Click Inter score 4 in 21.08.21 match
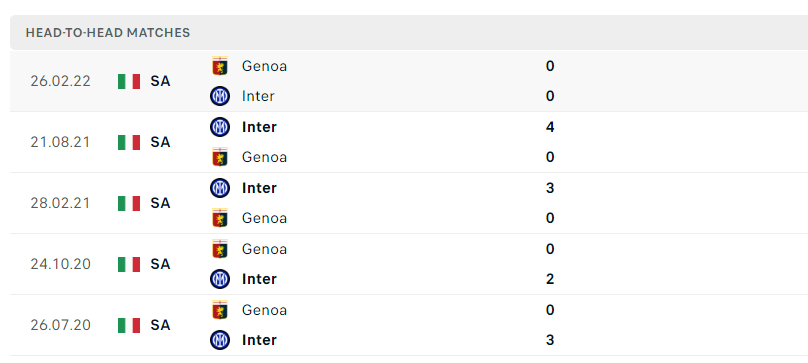The height and width of the screenshot is (363, 808). (x=550, y=127)
